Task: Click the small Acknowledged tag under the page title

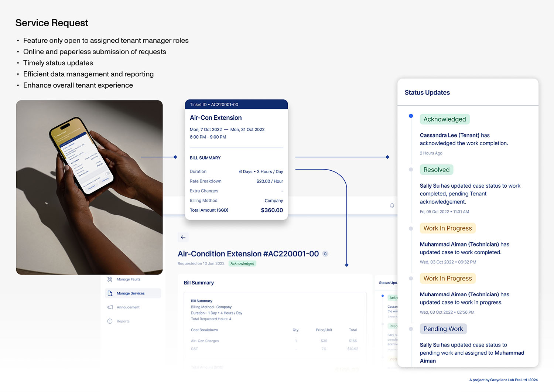Action: click(x=242, y=263)
